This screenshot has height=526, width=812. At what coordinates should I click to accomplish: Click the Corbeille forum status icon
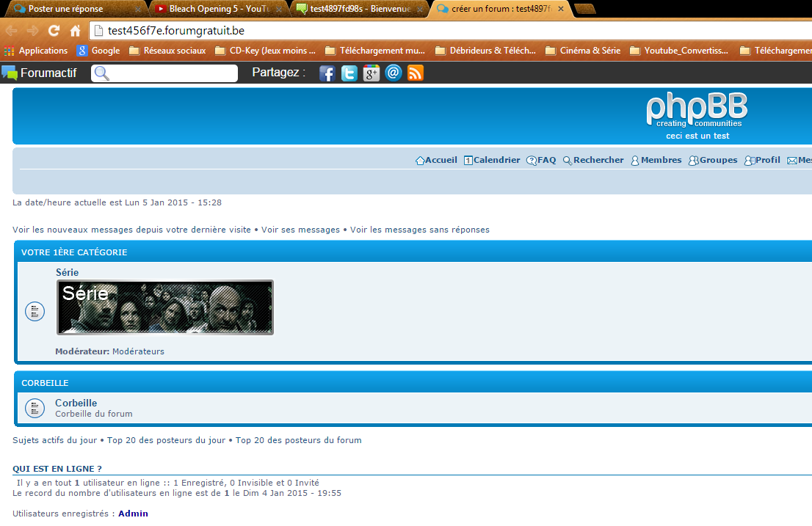tap(35, 408)
